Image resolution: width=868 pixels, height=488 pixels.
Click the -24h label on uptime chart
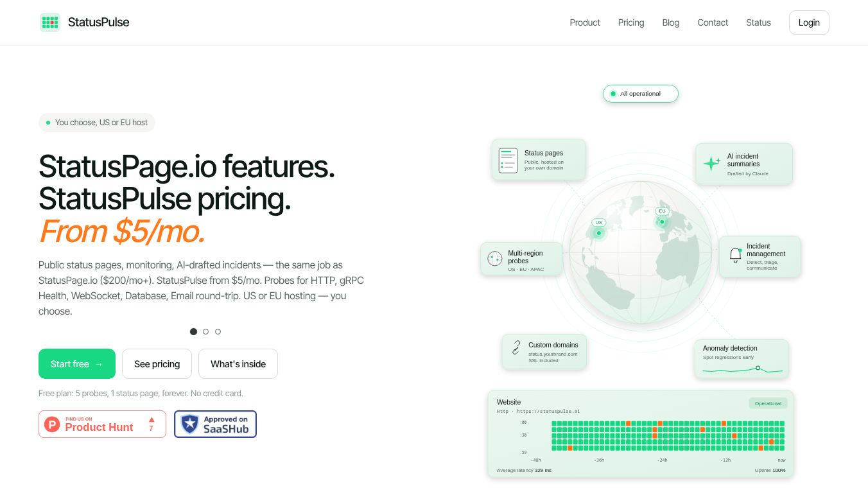(x=662, y=460)
